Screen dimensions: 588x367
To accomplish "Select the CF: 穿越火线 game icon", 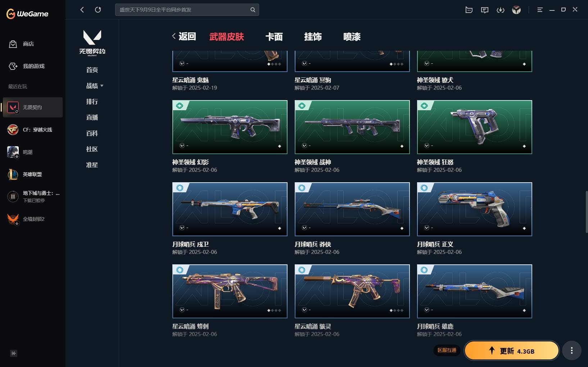I will [x=13, y=130].
